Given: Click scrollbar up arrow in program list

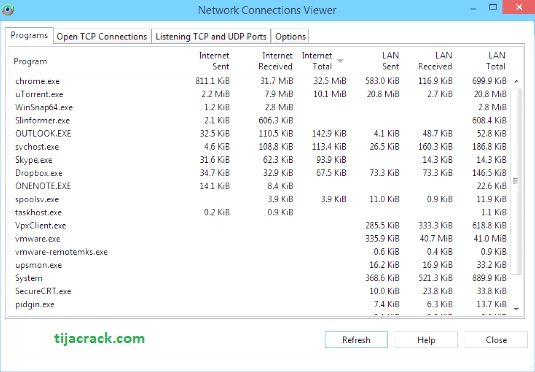Looking at the screenshot, I should point(516,81).
